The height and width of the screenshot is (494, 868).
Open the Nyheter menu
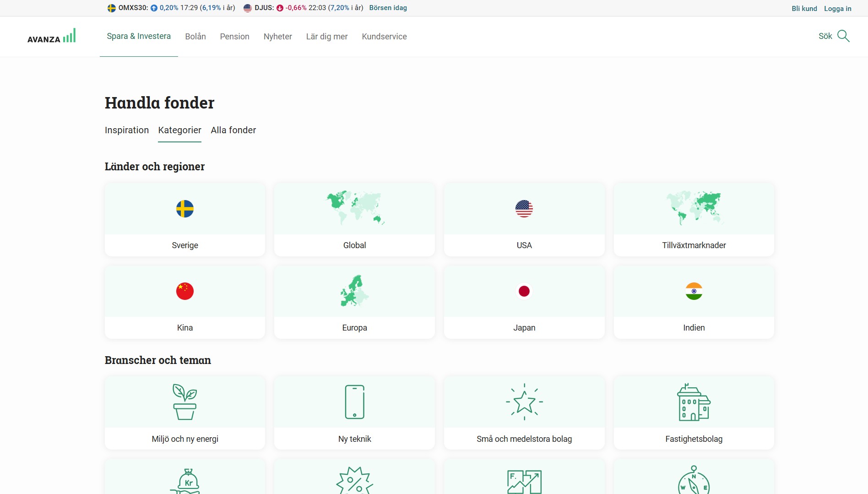tap(278, 37)
